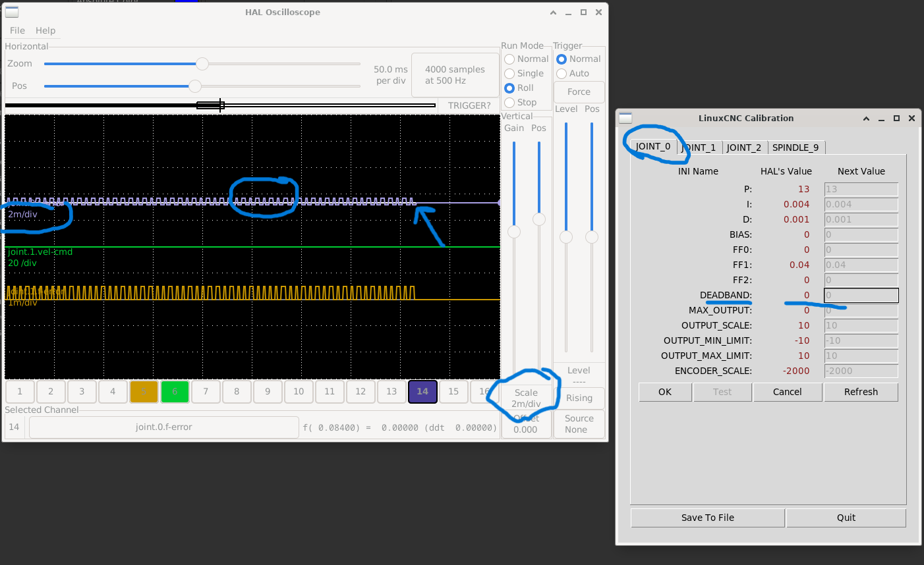Open the LinuxCNC Calibration window menu icon
The width and height of the screenshot is (924, 565).
pyautogui.click(x=625, y=118)
